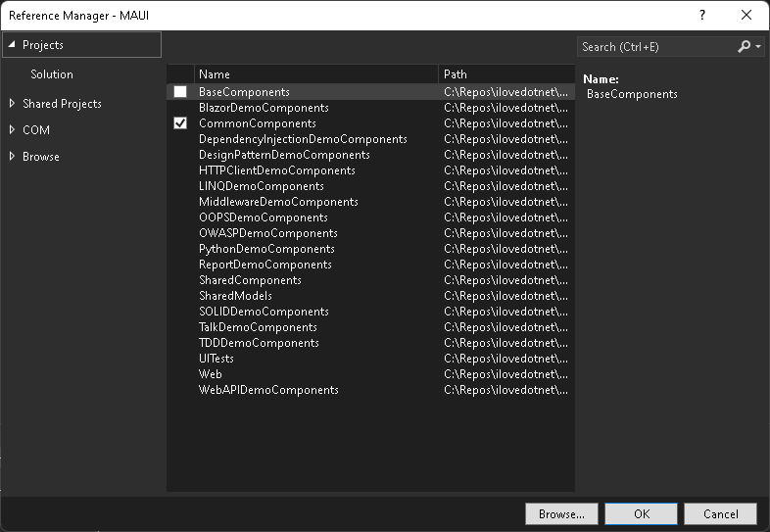The width and height of the screenshot is (770, 532).
Task: Expand the Browse section
Action: point(12,157)
